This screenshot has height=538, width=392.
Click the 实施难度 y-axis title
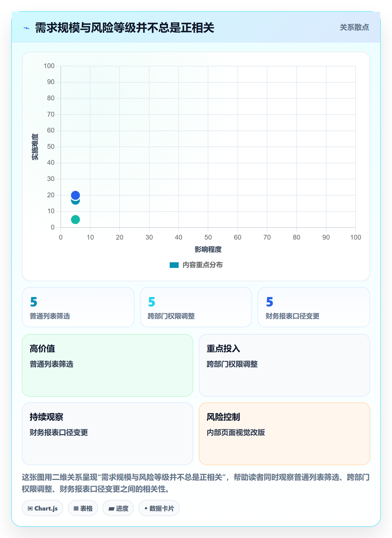pos(35,147)
